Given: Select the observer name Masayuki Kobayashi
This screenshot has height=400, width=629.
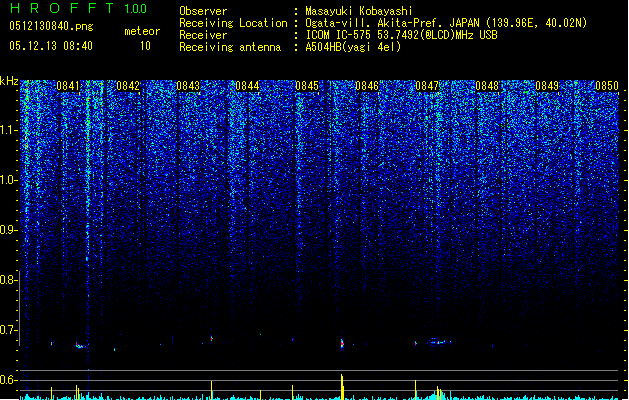Looking at the screenshot, I should click(359, 11).
